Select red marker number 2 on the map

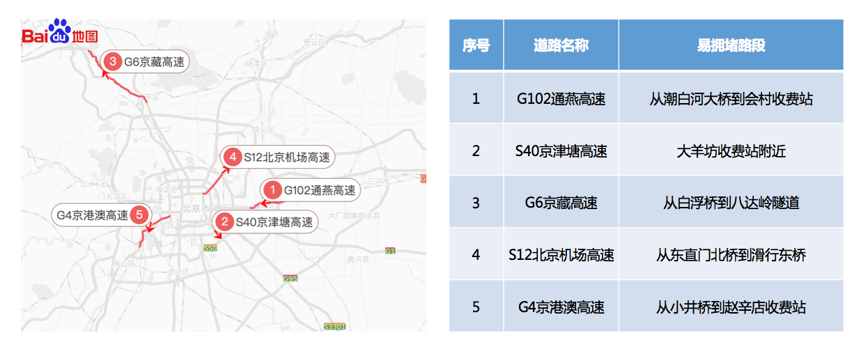pyautogui.click(x=225, y=222)
